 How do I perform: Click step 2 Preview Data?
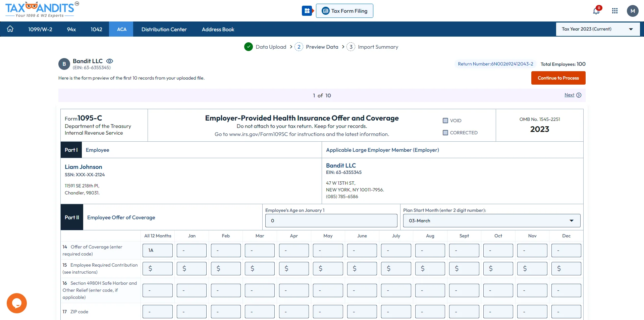(x=316, y=47)
